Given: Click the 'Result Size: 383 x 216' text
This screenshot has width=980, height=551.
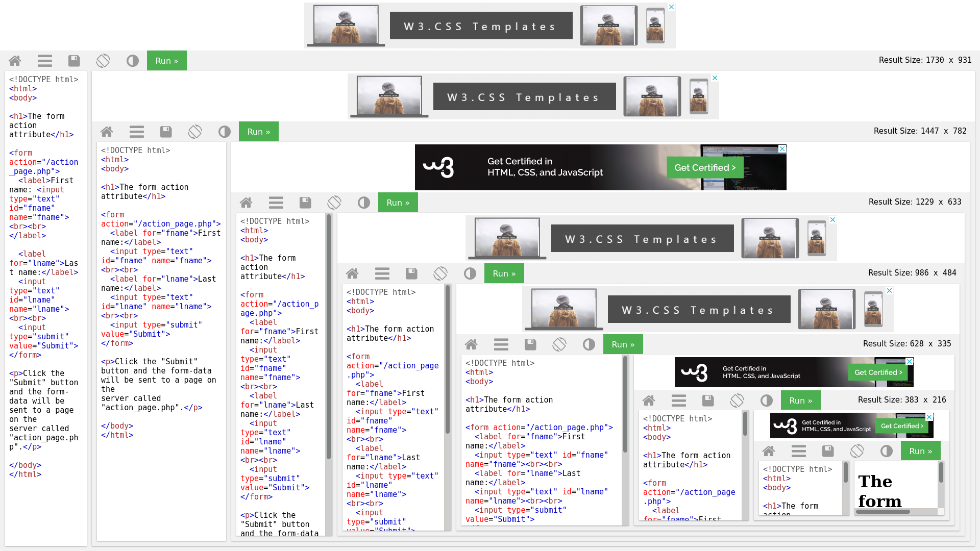Looking at the screenshot, I should [902, 400].
